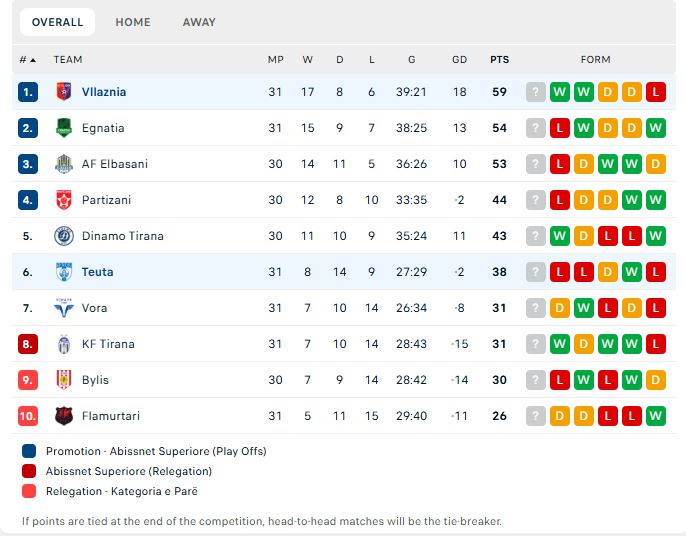The image size is (686, 536).
Task: Click the blue Promotion legend swatch
Action: 29,451
